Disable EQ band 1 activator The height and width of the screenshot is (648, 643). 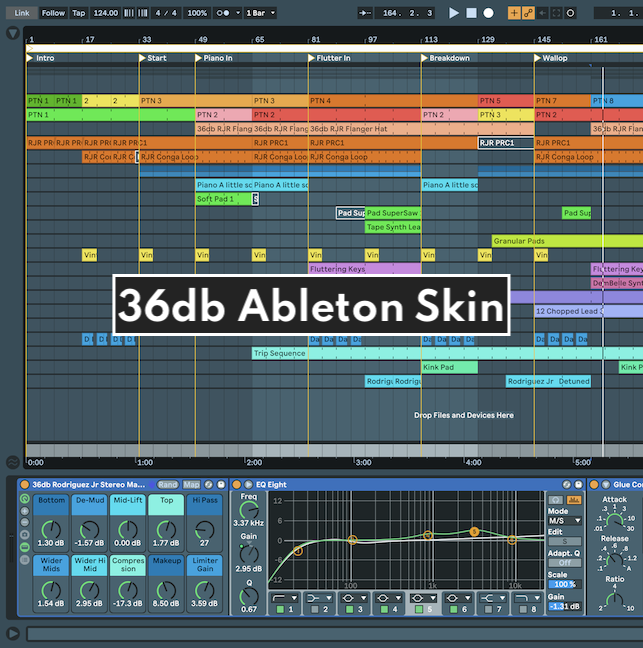pos(280,609)
